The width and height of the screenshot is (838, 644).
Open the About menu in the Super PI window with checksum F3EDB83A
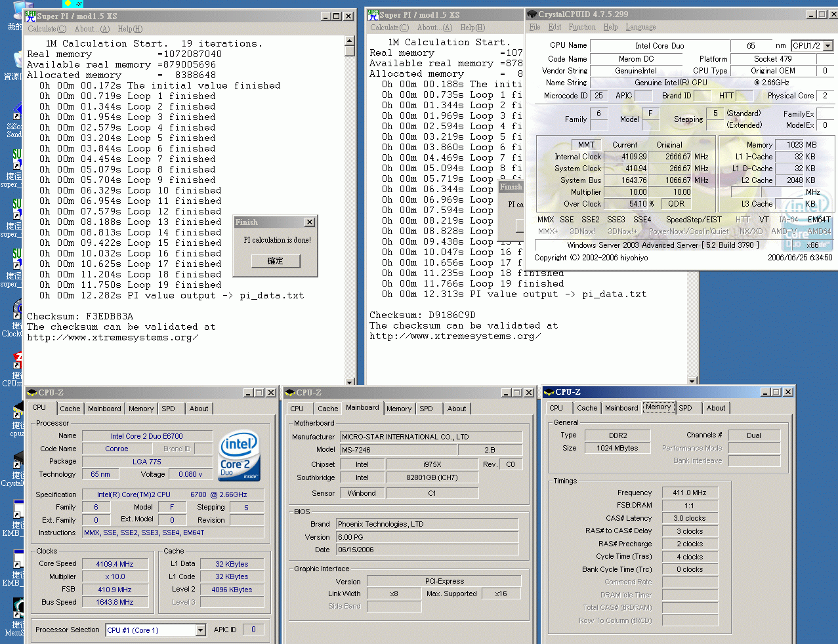click(x=92, y=29)
